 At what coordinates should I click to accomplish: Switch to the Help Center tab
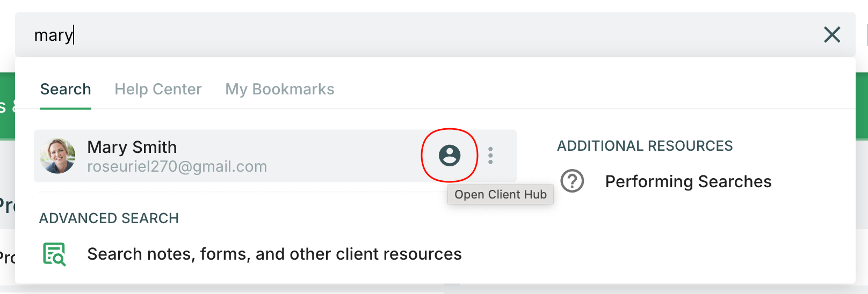pyautogui.click(x=158, y=89)
